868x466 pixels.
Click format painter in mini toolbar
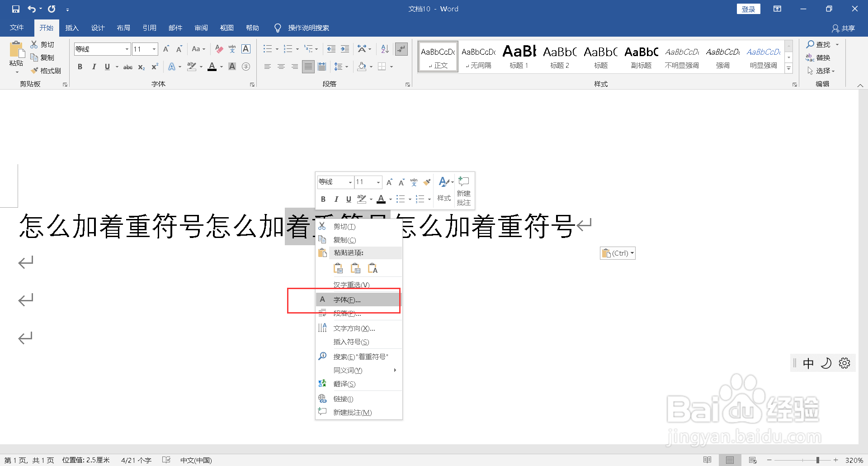[427, 182]
